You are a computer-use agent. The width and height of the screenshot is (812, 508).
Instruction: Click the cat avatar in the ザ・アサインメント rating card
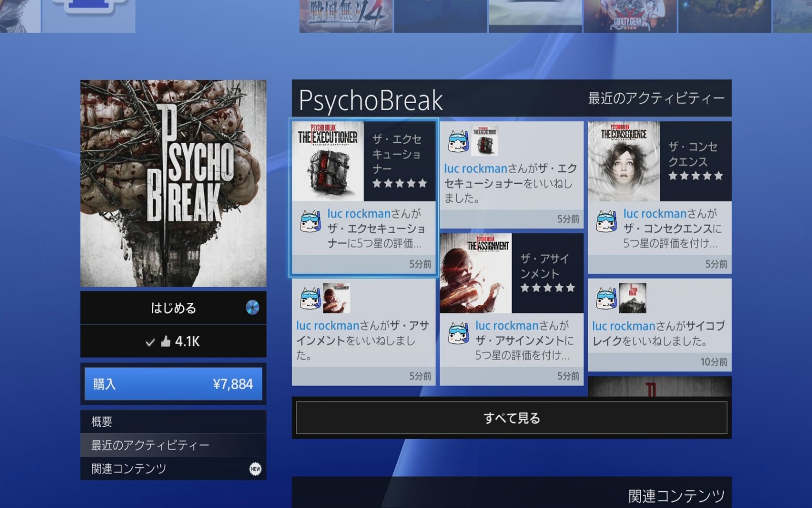(x=458, y=334)
